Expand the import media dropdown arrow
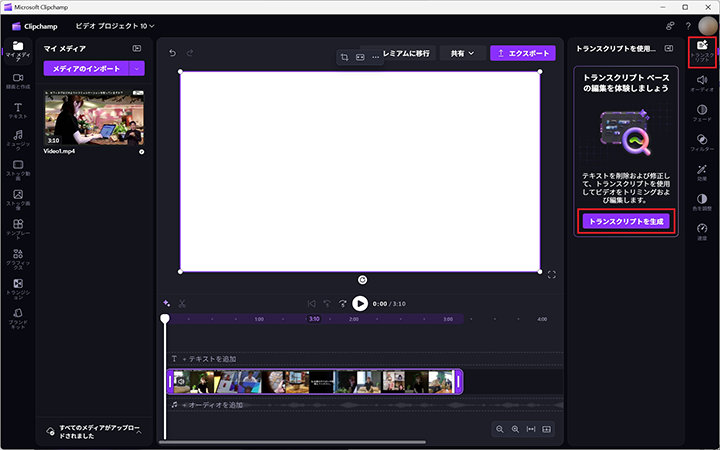Image resolution: width=720 pixels, height=450 pixels. 137,68
